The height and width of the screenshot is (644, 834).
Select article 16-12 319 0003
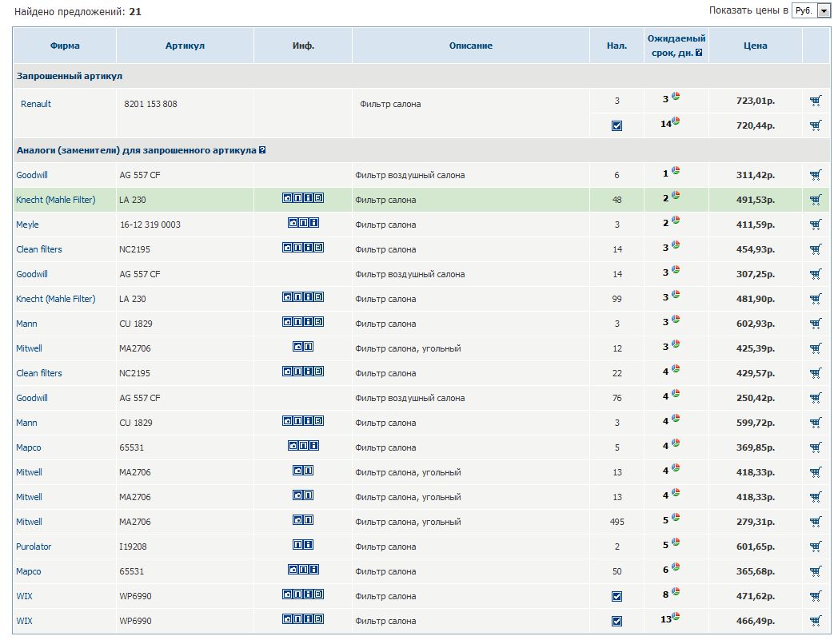pos(150,225)
